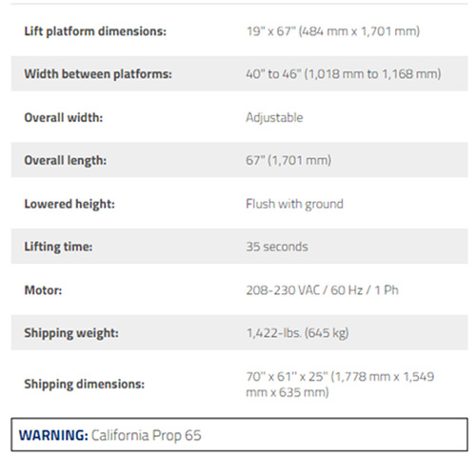Click the 40" to 46" width value
The image size is (476, 476).
point(344,74)
